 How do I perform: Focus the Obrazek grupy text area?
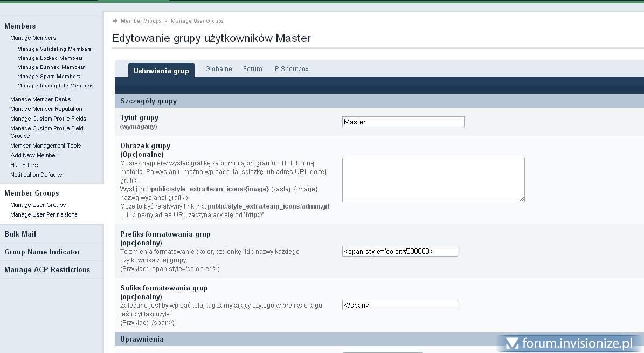click(433, 180)
